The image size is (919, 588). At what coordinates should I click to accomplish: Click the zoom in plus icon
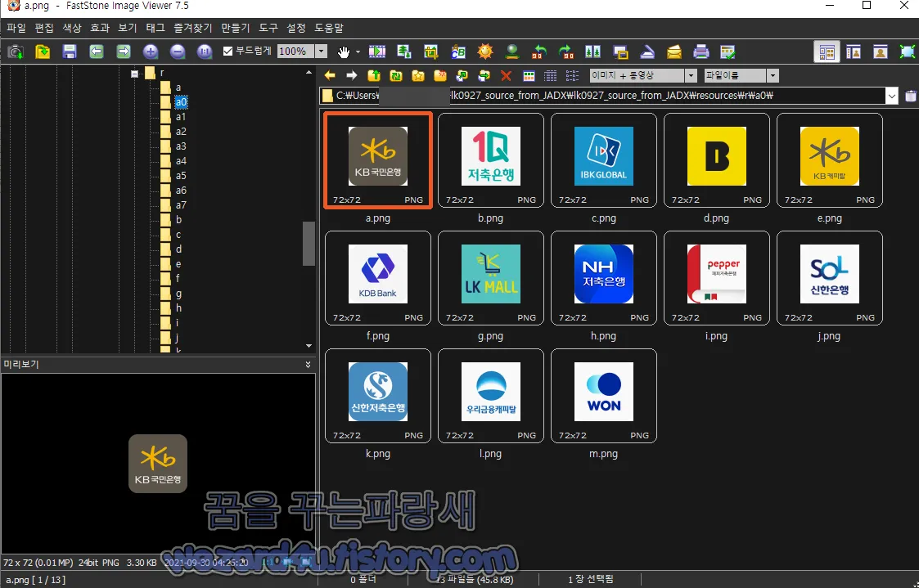tap(151, 52)
